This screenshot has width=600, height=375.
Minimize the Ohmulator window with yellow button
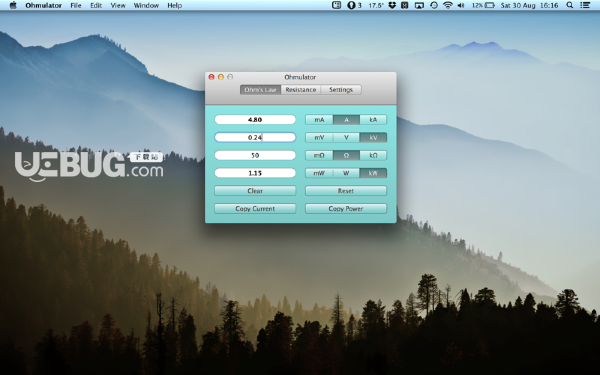(x=221, y=77)
